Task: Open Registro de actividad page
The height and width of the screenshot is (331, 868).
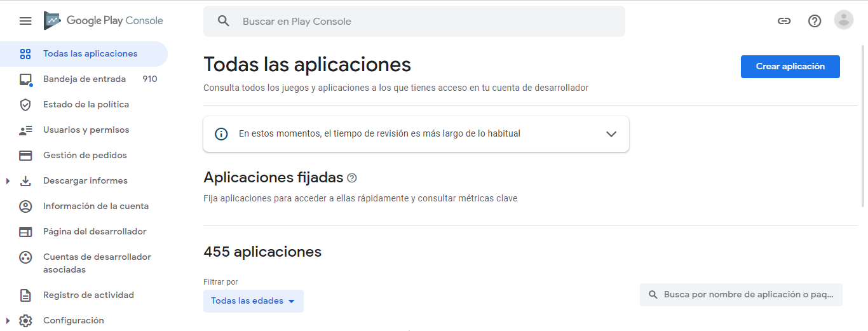Action: point(84,295)
